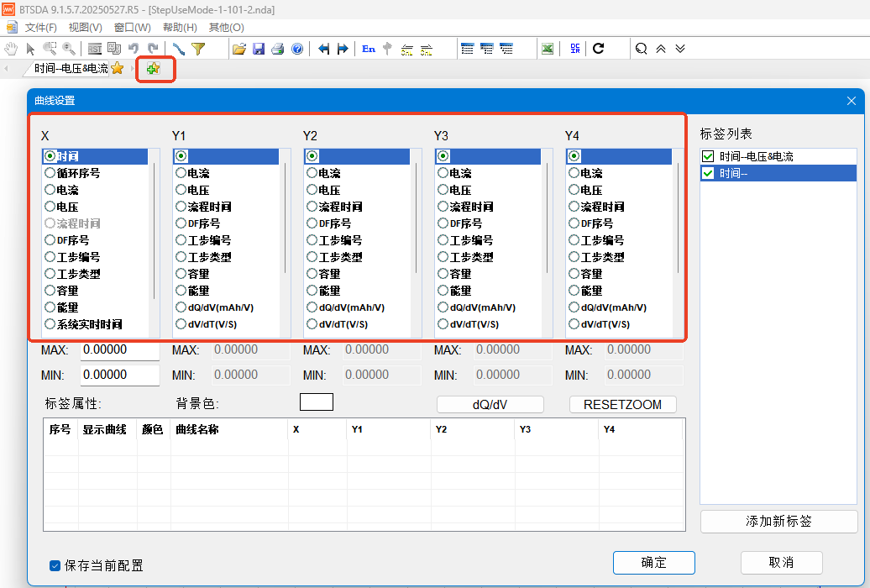
Task: Open the 文件(F) menu
Action: tap(40, 27)
